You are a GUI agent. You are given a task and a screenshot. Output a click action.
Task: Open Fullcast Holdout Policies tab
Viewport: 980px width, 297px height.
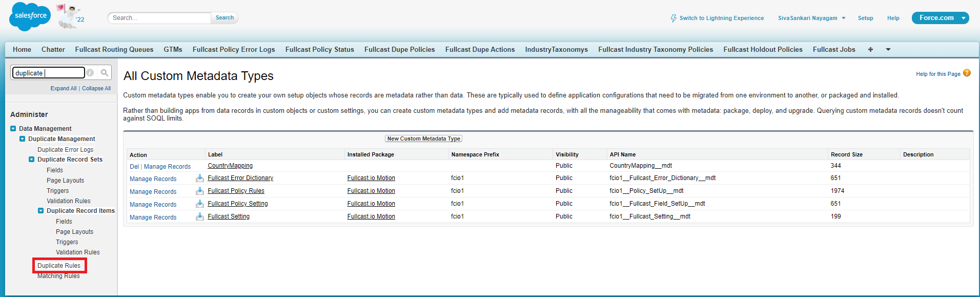763,50
